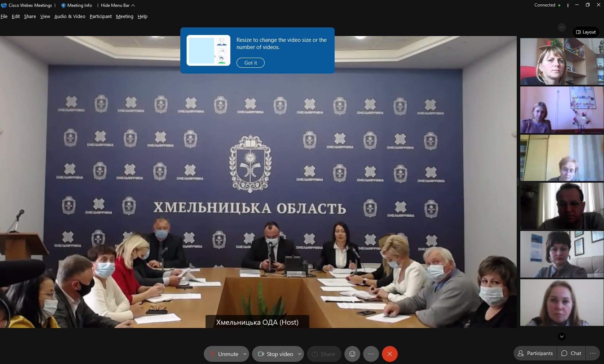Open Meeting Info shield icon
Screen dimensions: 604x364
(63, 5)
